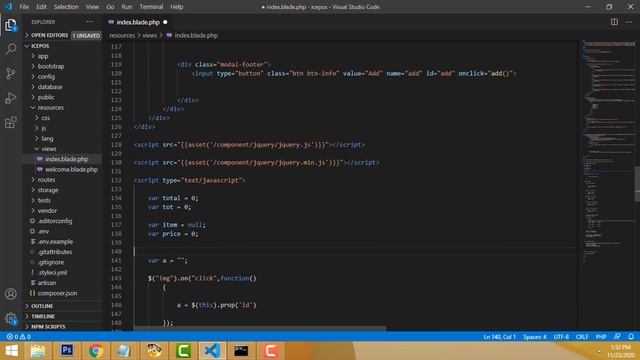Viewport: 640px width, 360px height.
Task: Click the feedback icon in status bar
Action: tap(617, 337)
